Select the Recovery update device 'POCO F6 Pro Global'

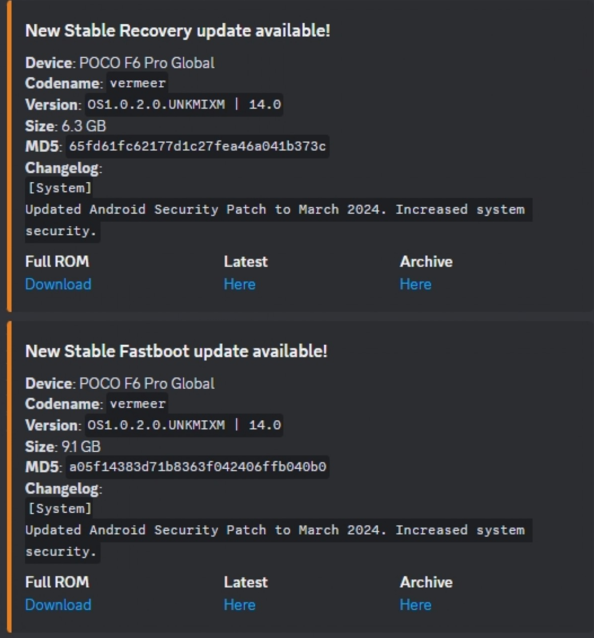click(x=147, y=63)
